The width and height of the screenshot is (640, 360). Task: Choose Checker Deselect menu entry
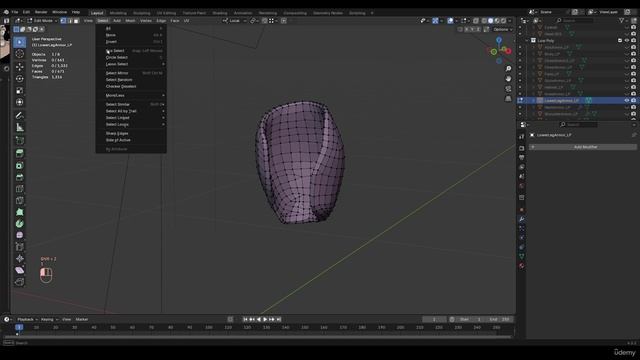[131, 87]
